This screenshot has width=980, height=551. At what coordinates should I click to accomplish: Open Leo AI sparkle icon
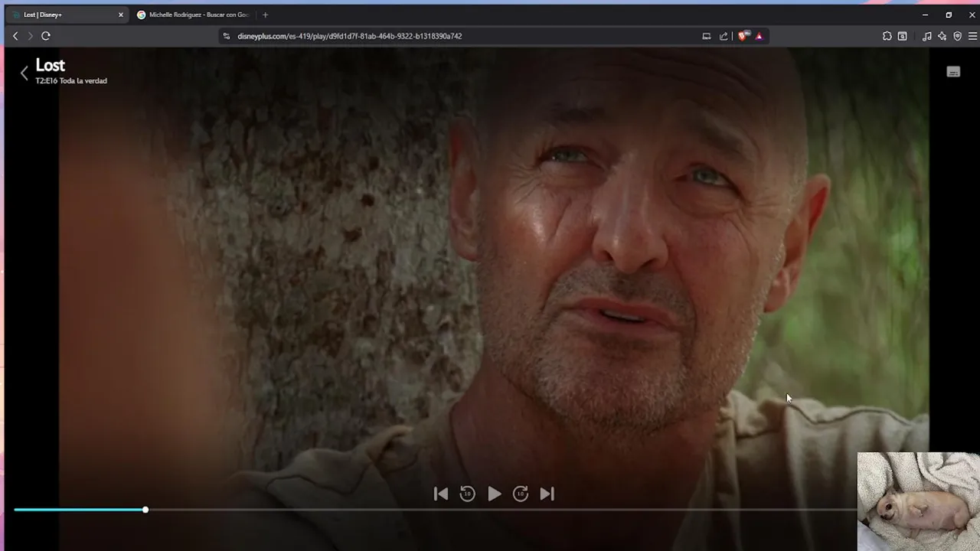click(942, 36)
